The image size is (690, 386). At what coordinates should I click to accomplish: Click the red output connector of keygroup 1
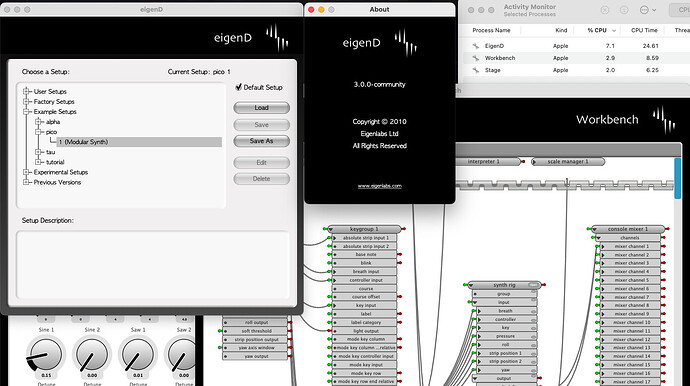tap(404, 229)
